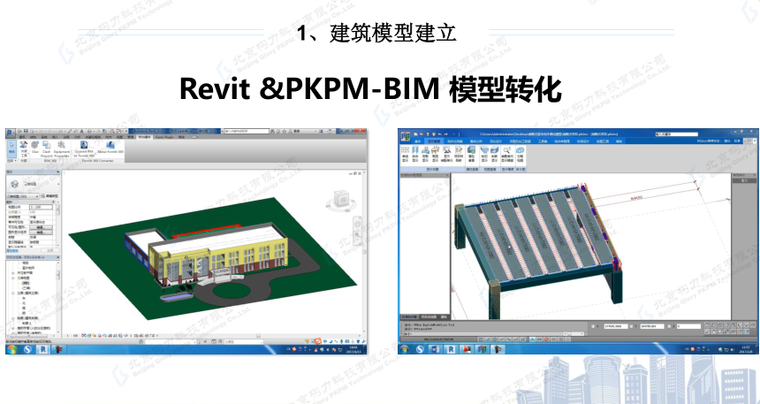
Task: Select the Modify tool in Revit ribbon
Action: (12, 148)
